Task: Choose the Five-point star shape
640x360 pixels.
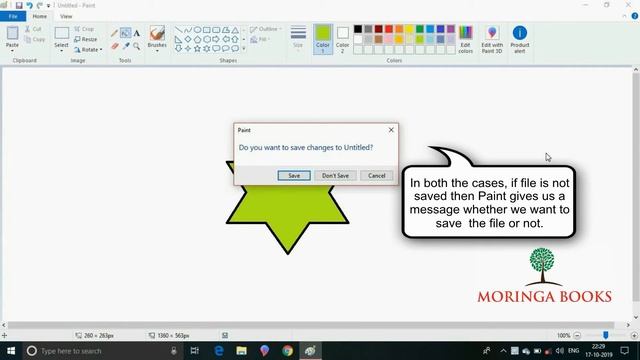Action: (x=197, y=49)
